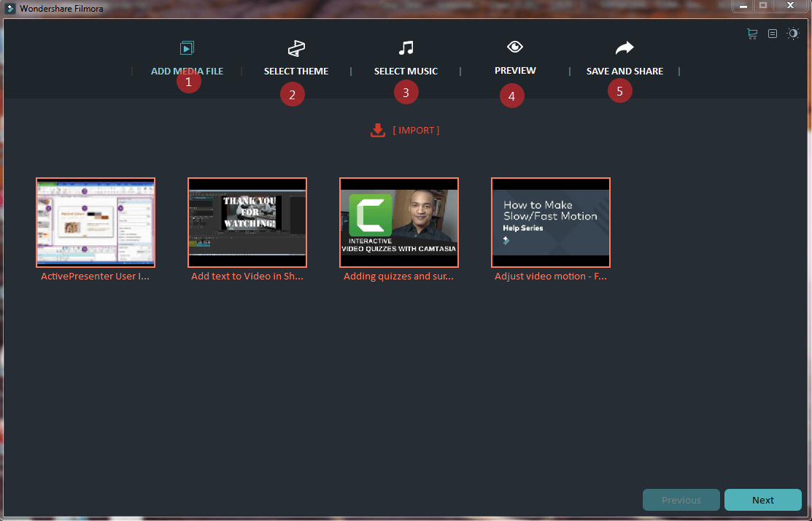The height and width of the screenshot is (521, 812).
Task: Click the share arrow icon above Save and Share
Action: coord(625,46)
